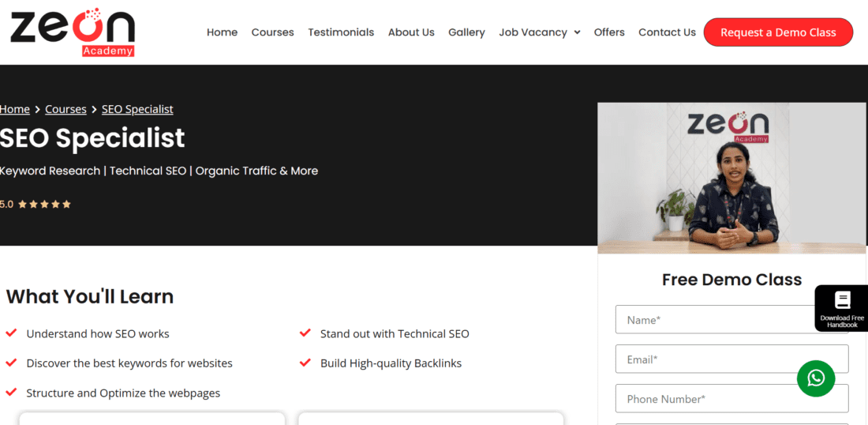Expand the Job Vacancy dropdown arrow

[577, 32]
